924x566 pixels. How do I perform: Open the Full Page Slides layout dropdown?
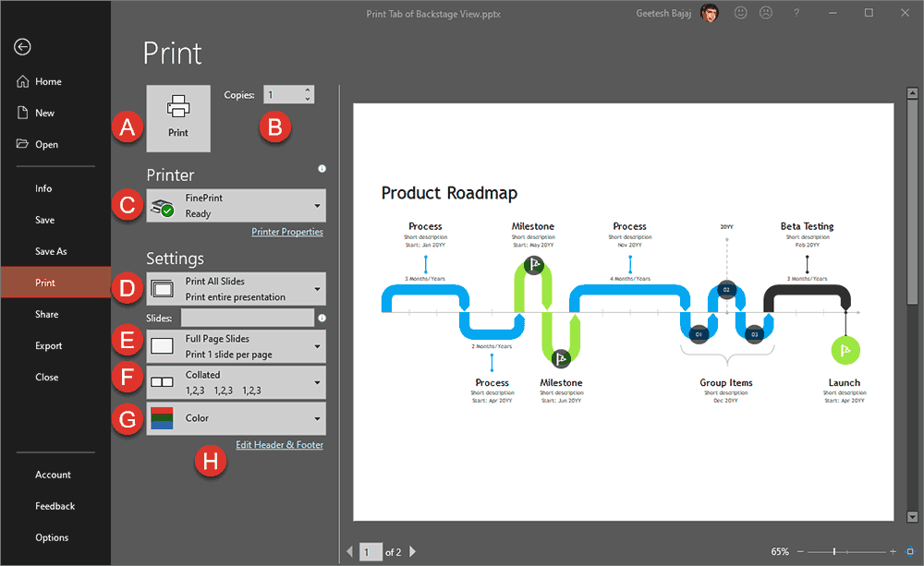click(x=236, y=346)
